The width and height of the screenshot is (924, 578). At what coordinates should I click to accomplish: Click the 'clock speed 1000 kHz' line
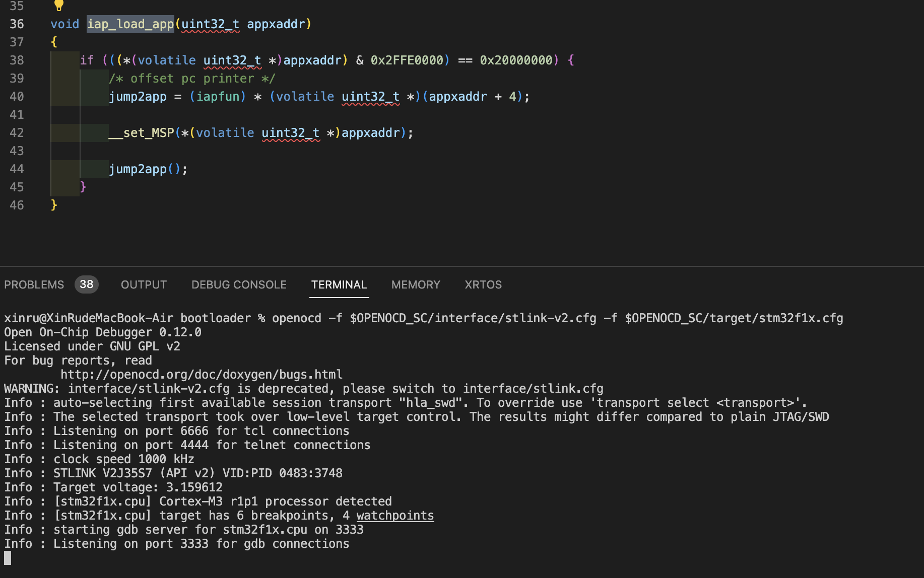tap(99, 459)
